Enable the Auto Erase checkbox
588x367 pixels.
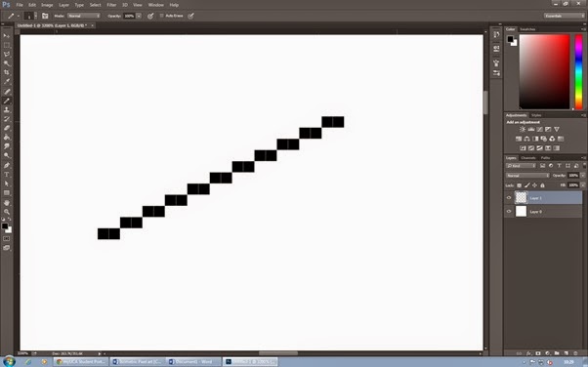[x=161, y=16]
